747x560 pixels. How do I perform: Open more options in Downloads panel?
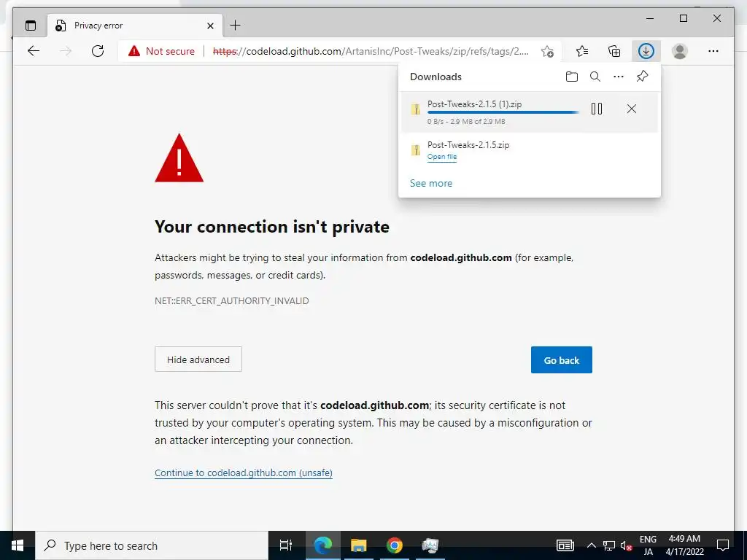(x=619, y=77)
